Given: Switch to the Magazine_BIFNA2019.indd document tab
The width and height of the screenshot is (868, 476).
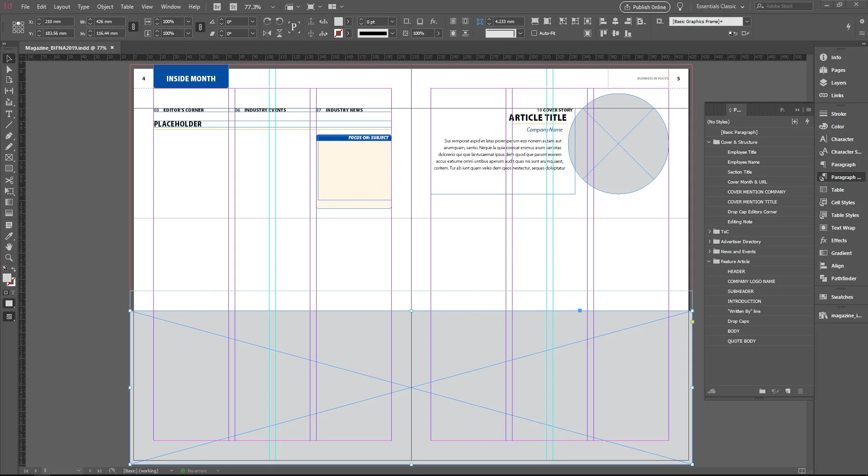Looking at the screenshot, I should [66, 47].
